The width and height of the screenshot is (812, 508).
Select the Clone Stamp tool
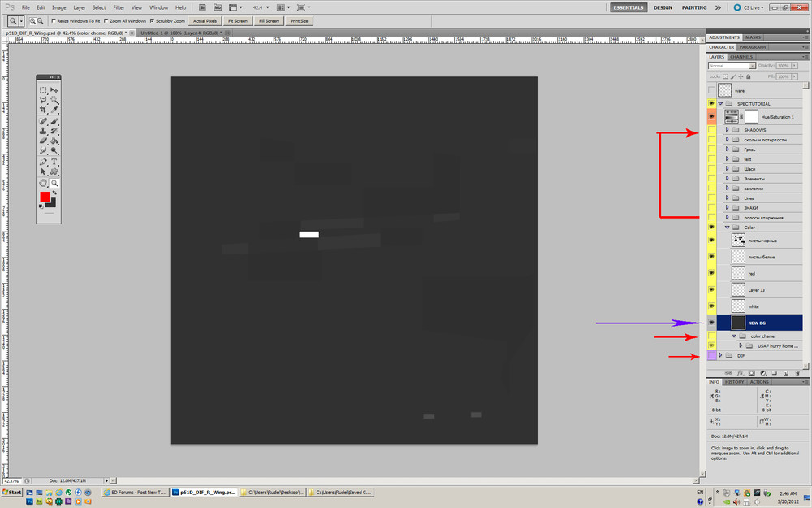pos(43,131)
